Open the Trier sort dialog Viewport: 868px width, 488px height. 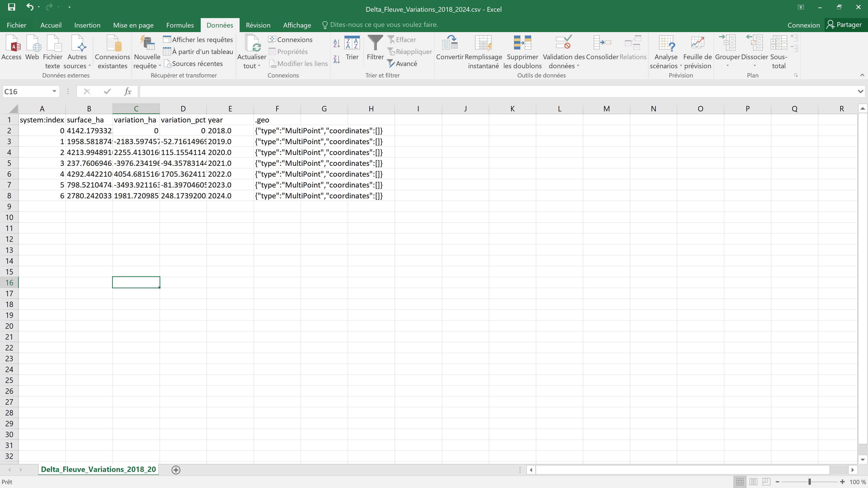[x=352, y=48]
